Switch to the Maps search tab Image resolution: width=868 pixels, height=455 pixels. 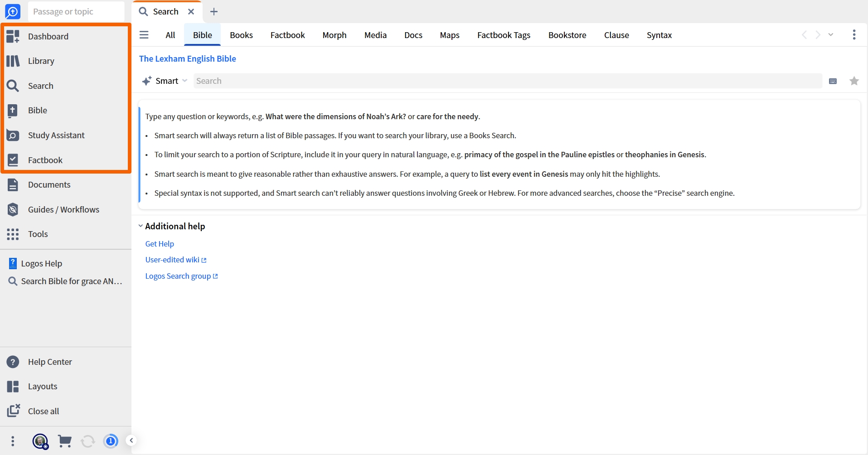(x=450, y=35)
